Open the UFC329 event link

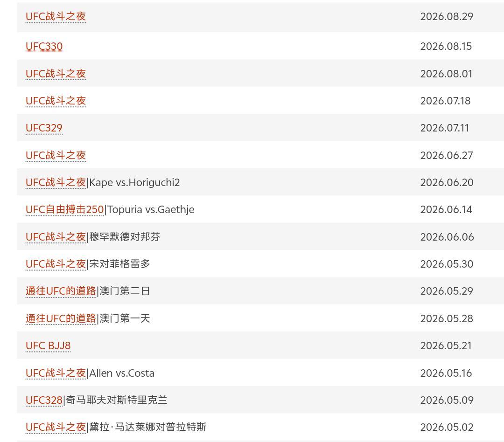click(x=44, y=128)
